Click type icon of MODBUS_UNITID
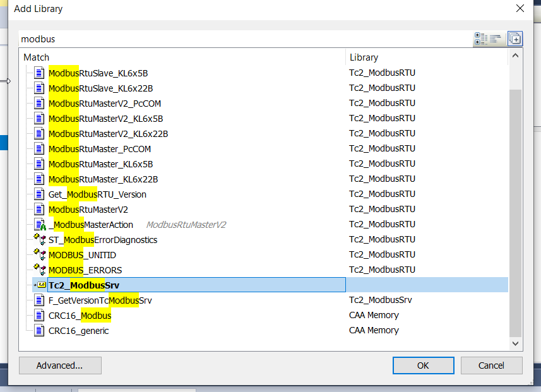This screenshot has width=541, height=392. (x=40, y=254)
